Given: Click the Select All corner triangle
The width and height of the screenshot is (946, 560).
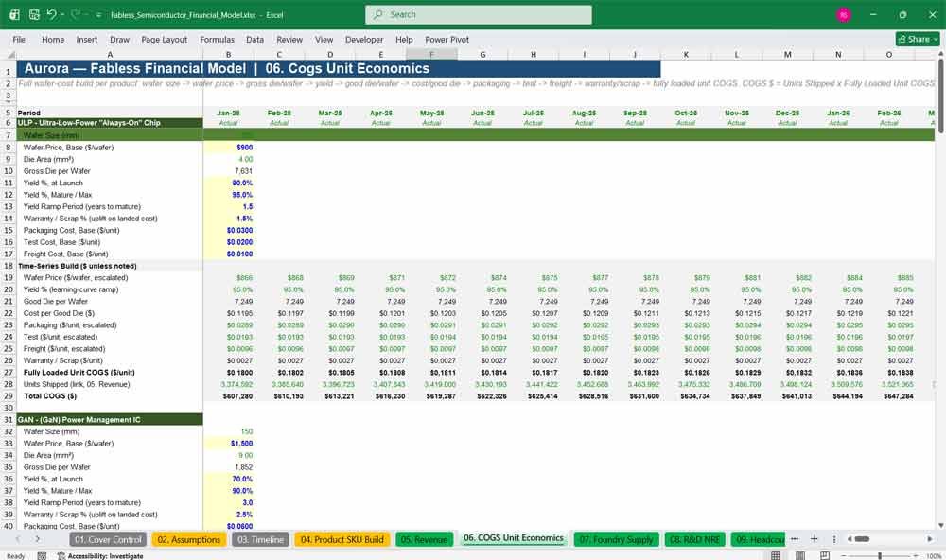Looking at the screenshot, I should pos(9,54).
